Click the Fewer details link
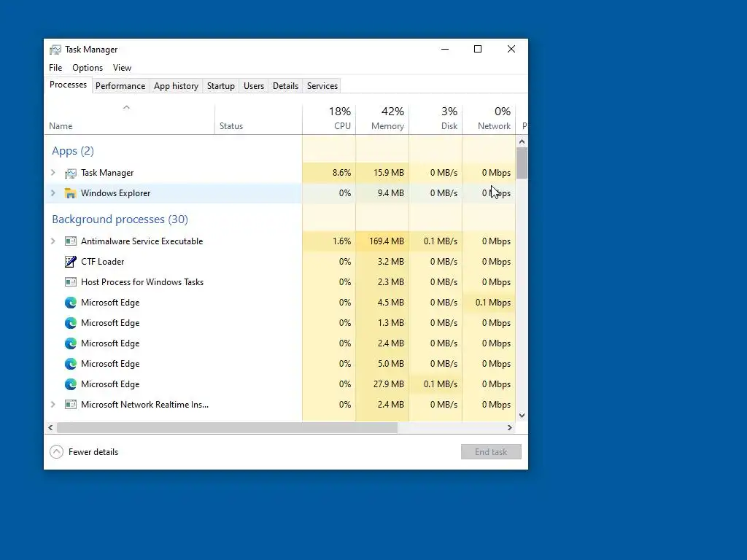This screenshot has width=747, height=560. point(93,452)
